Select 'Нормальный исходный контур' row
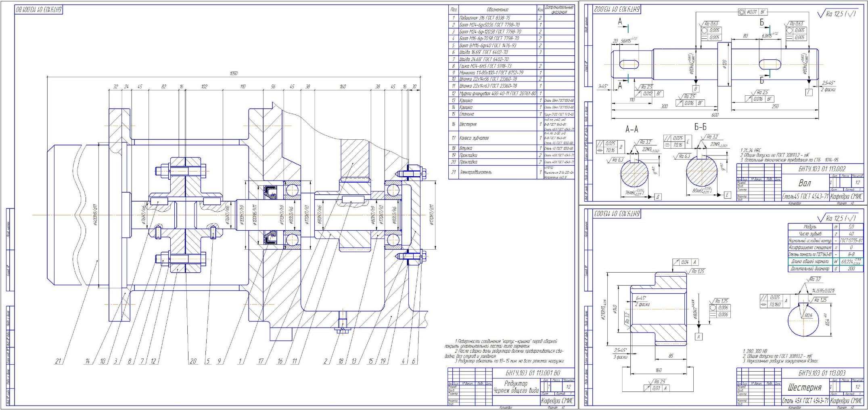This screenshot has height=410, width=868. [x=825, y=241]
